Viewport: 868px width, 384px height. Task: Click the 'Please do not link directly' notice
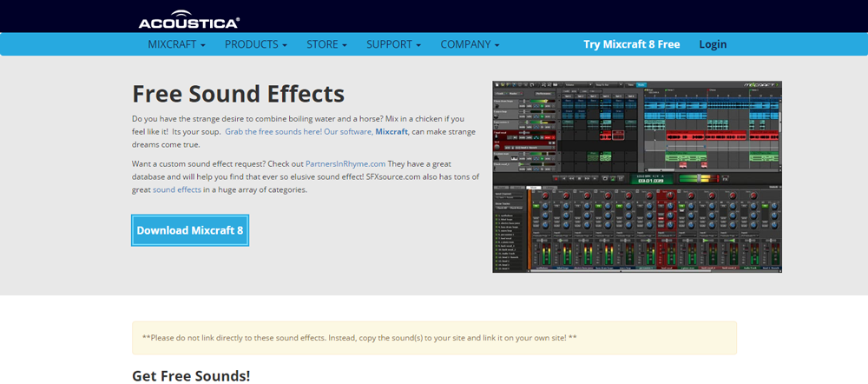tap(434, 337)
